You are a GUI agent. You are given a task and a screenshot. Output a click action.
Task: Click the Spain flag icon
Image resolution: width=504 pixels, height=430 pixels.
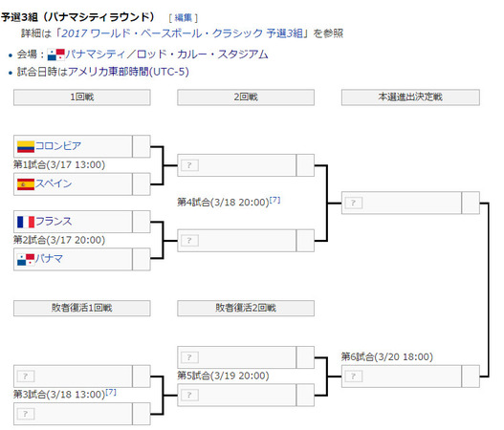pos(26,184)
